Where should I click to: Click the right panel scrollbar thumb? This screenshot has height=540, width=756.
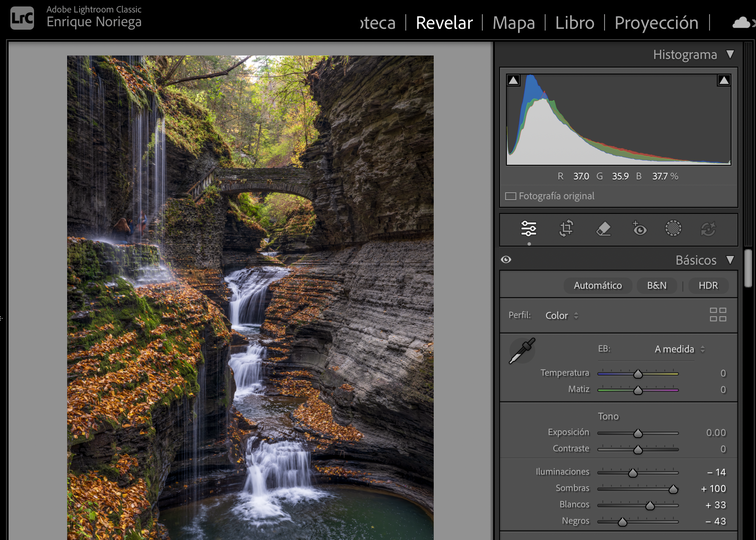tap(748, 268)
